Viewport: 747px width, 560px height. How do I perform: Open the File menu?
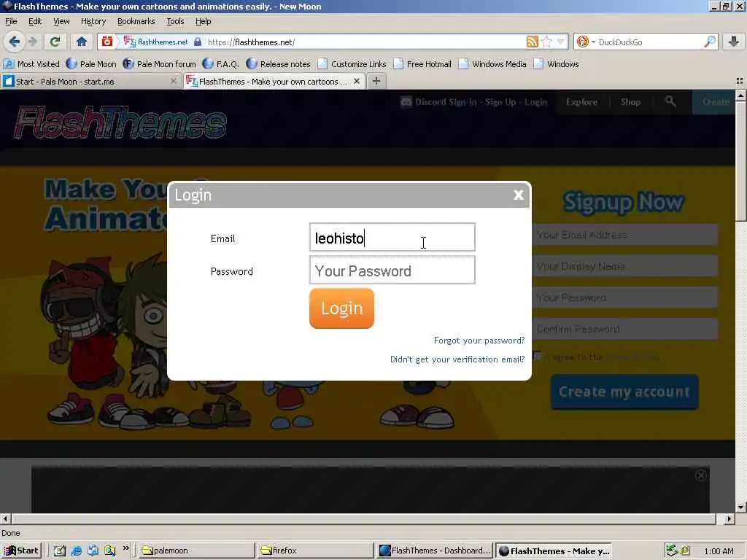pyautogui.click(x=11, y=21)
